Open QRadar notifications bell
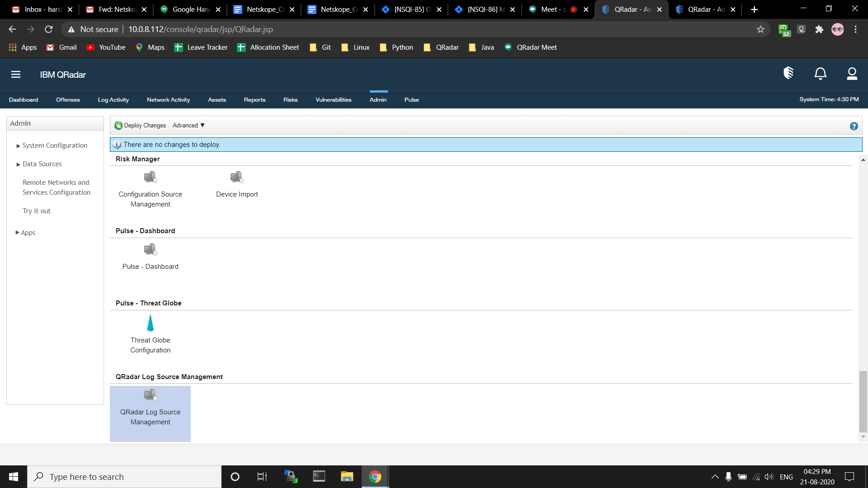This screenshot has height=488, width=868. tap(820, 74)
